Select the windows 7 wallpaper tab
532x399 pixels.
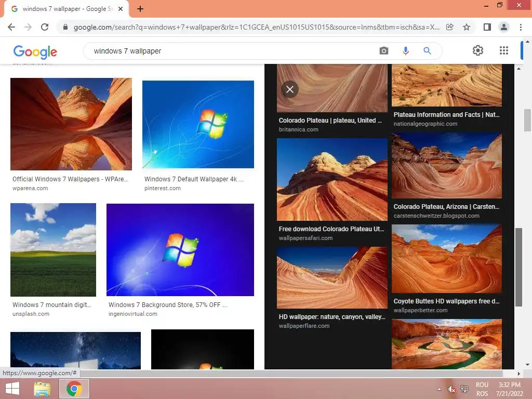66,9
